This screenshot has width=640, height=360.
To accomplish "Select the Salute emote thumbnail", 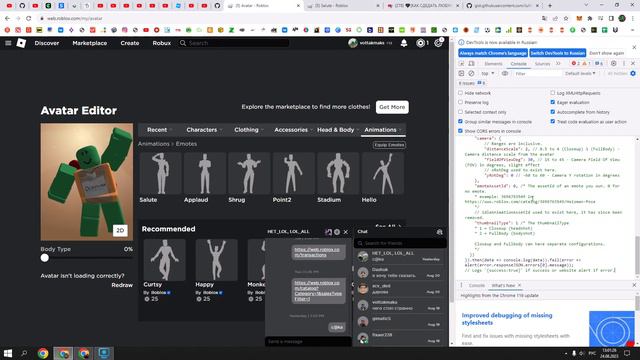I will [x=160, y=173].
